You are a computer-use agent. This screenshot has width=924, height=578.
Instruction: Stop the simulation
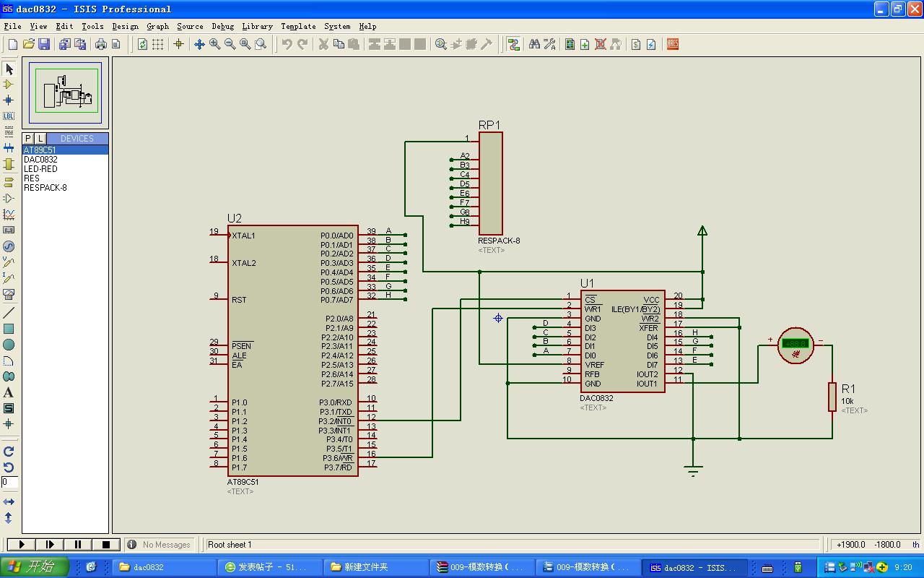(x=106, y=545)
